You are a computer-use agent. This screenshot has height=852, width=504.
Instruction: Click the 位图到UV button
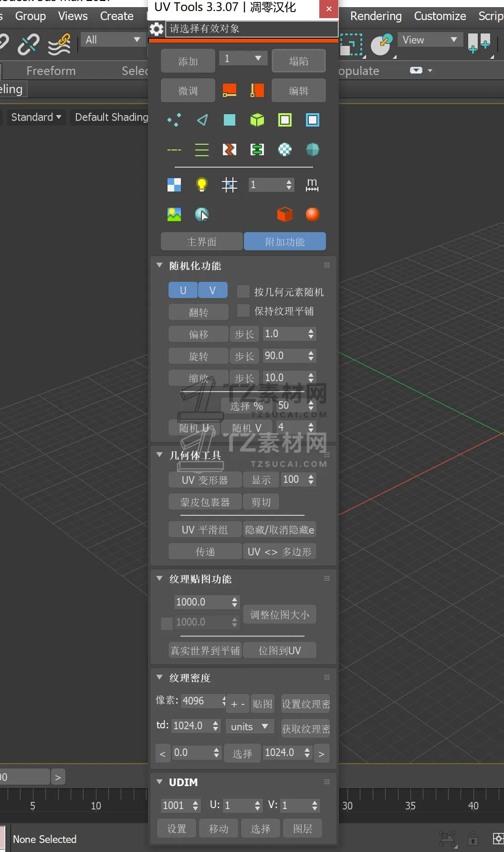point(280,650)
